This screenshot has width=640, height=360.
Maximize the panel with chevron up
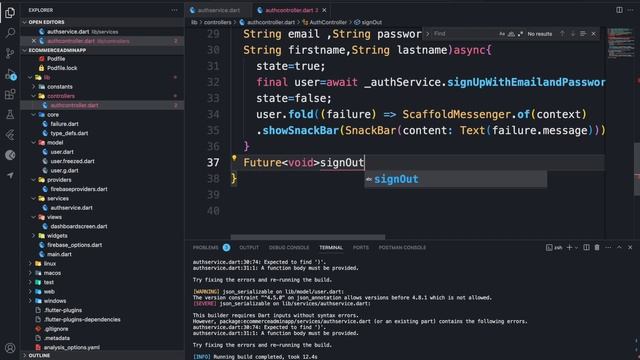(x=619, y=247)
